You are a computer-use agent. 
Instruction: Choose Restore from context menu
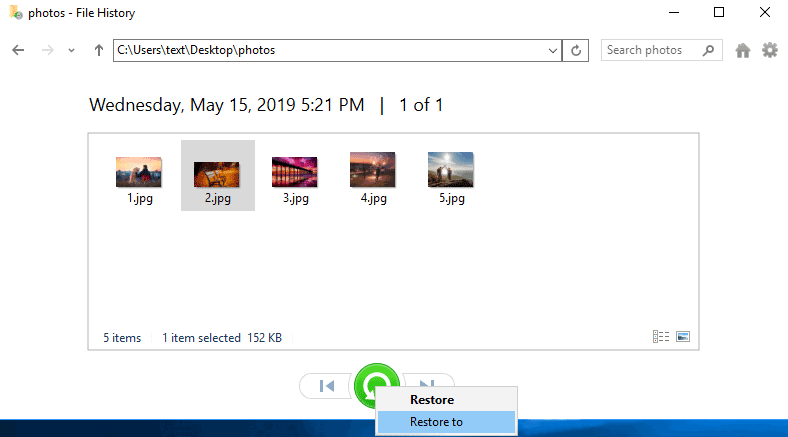click(x=432, y=399)
